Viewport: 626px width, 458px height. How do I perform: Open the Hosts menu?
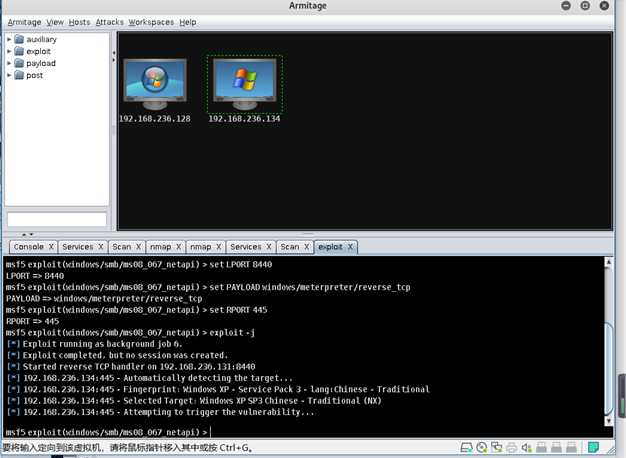coord(79,22)
